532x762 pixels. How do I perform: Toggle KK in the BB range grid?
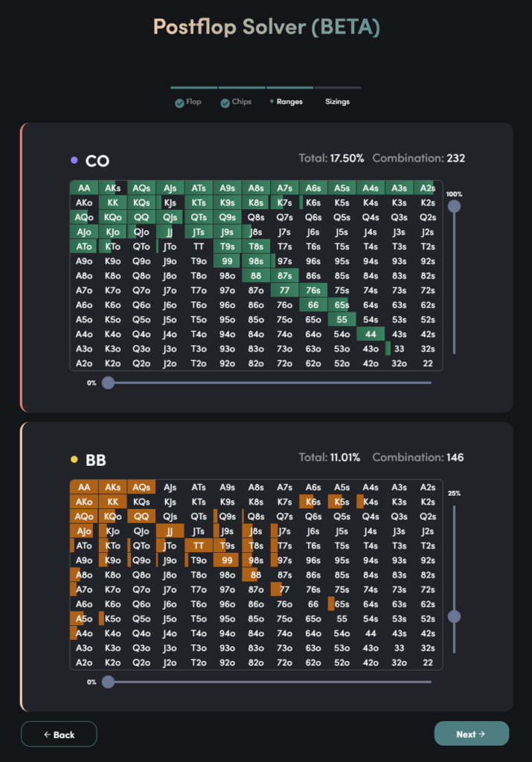112,501
